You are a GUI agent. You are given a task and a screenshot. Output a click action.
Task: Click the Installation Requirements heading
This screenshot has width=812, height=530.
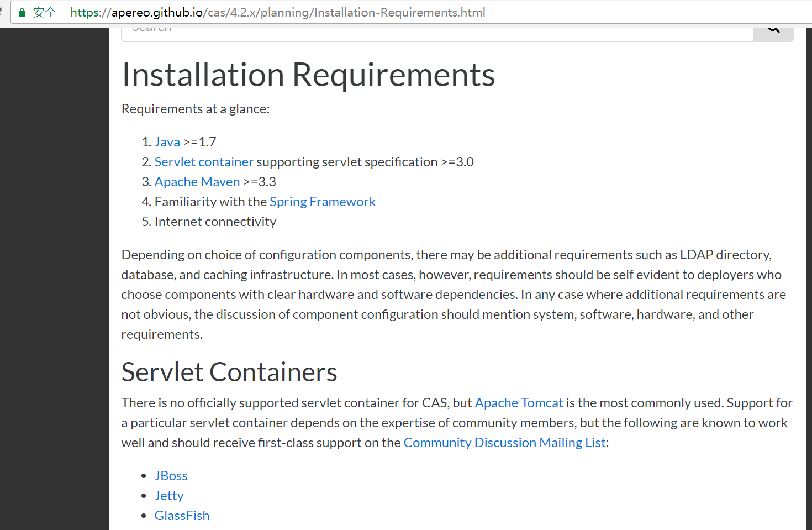308,75
